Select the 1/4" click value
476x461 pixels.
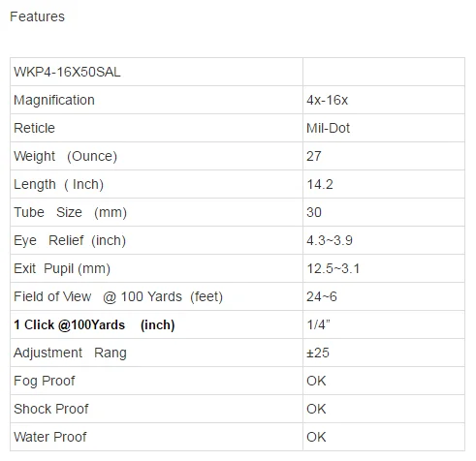[x=318, y=324]
